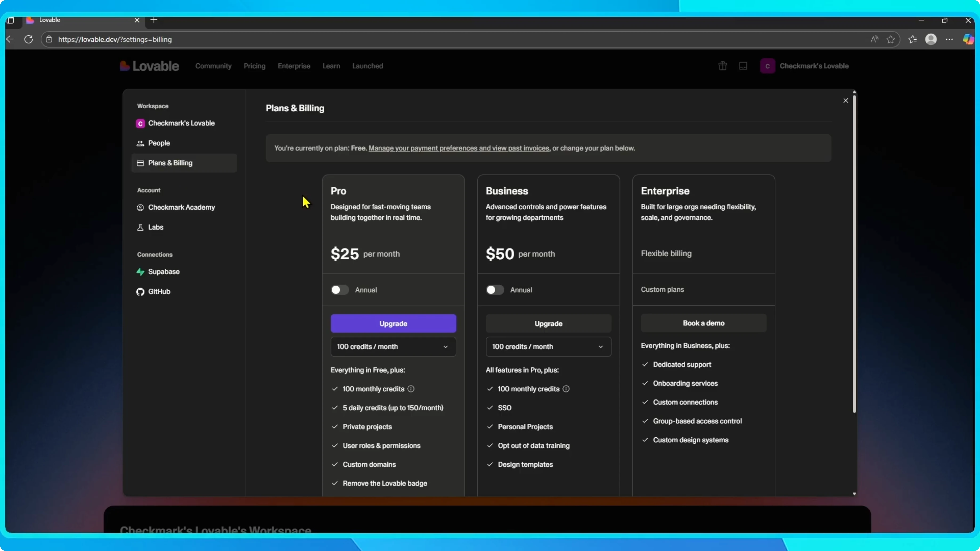Go back with the browser back arrow
Viewport: 980px width, 551px height.
(x=10, y=39)
